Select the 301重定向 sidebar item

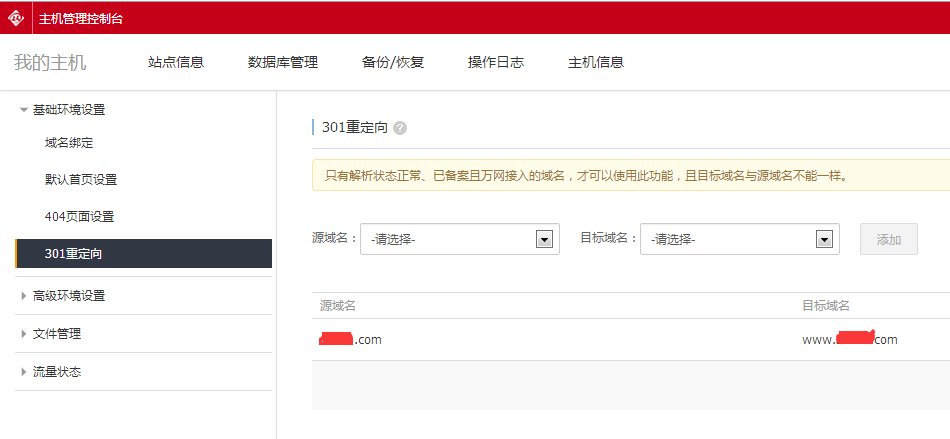pos(73,254)
